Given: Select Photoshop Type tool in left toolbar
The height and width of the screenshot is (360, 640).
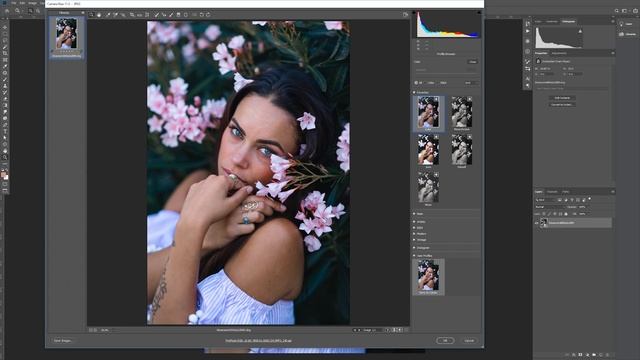Looking at the screenshot, I should (x=5, y=131).
